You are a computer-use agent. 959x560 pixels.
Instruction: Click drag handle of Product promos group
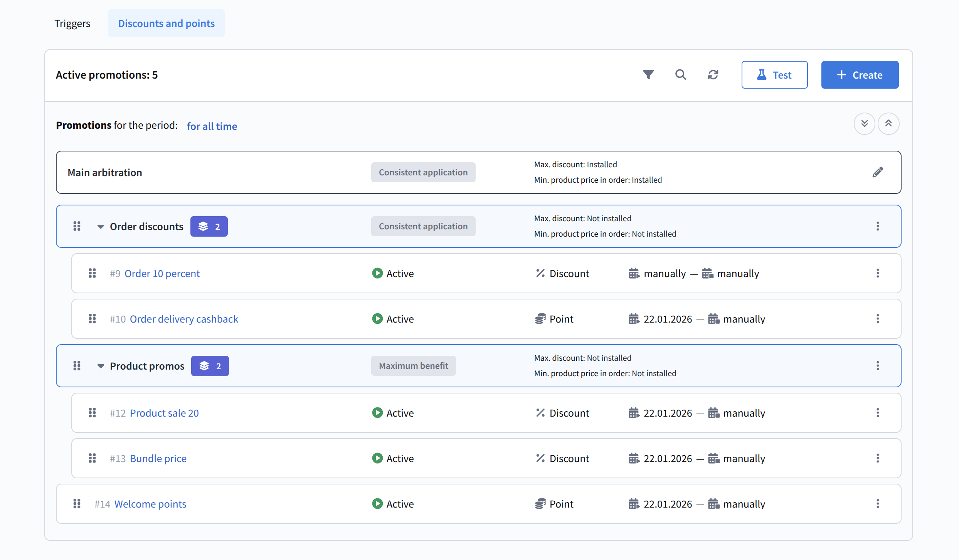click(x=77, y=366)
